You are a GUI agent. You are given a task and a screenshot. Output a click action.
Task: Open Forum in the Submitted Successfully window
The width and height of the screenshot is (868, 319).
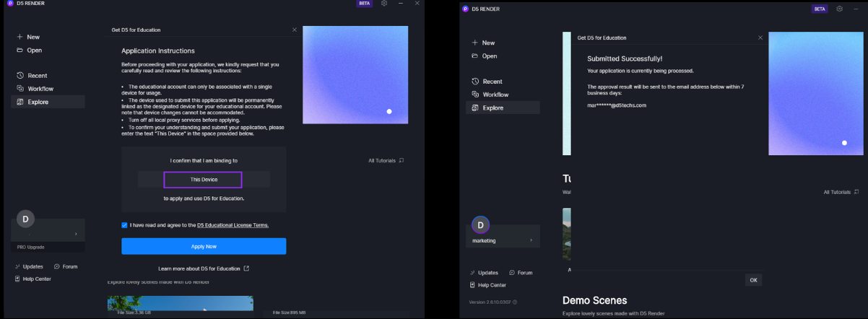tap(521, 273)
